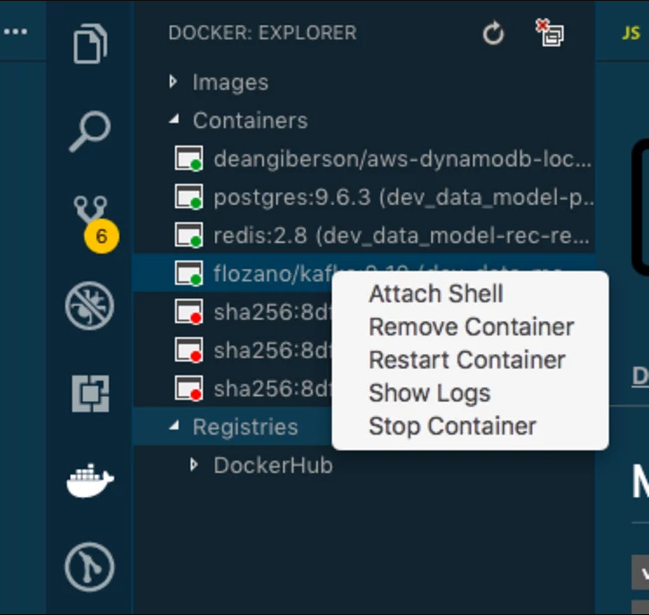The width and height of the screenshot is (649, 615).
Task: Select the redis:2.8 container row
Action: (365, 235)
